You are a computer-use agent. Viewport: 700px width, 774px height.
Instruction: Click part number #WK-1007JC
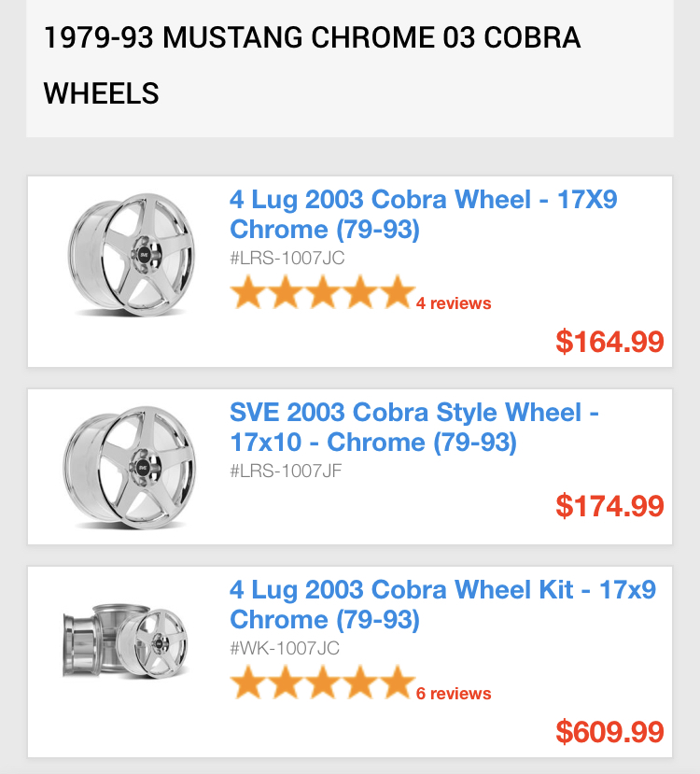tap(285, 648)
